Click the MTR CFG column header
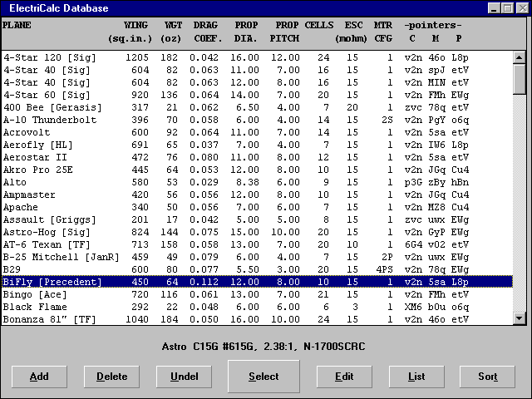Viewport: 532px width, 399px height. coord(383,32)
